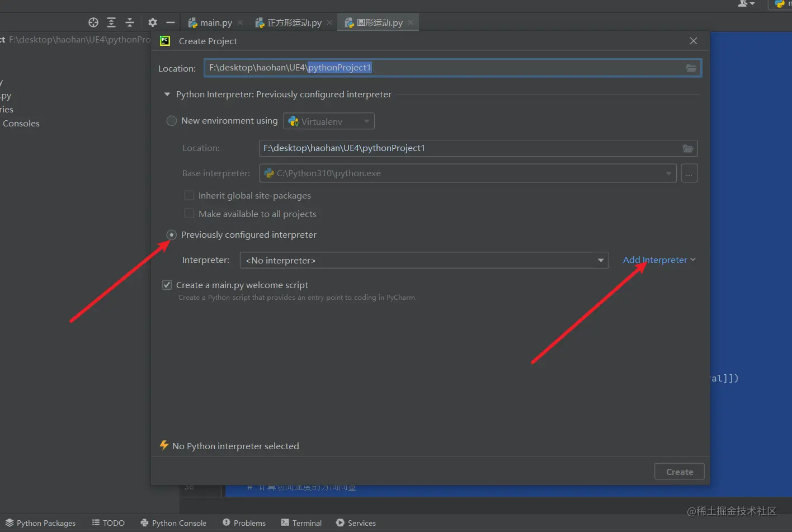Open the TODO tool window
792x532 pixels.
(109, 523)
